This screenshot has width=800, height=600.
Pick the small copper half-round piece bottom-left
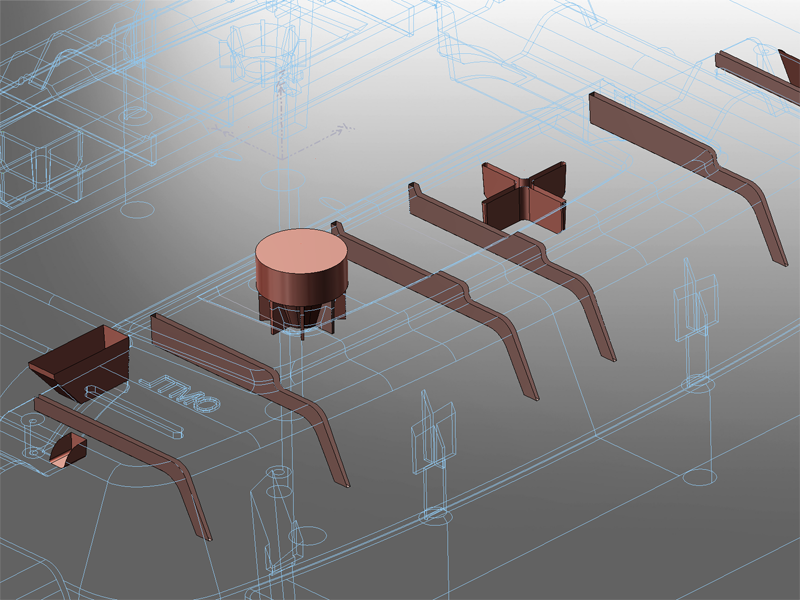tap(68, 450)
